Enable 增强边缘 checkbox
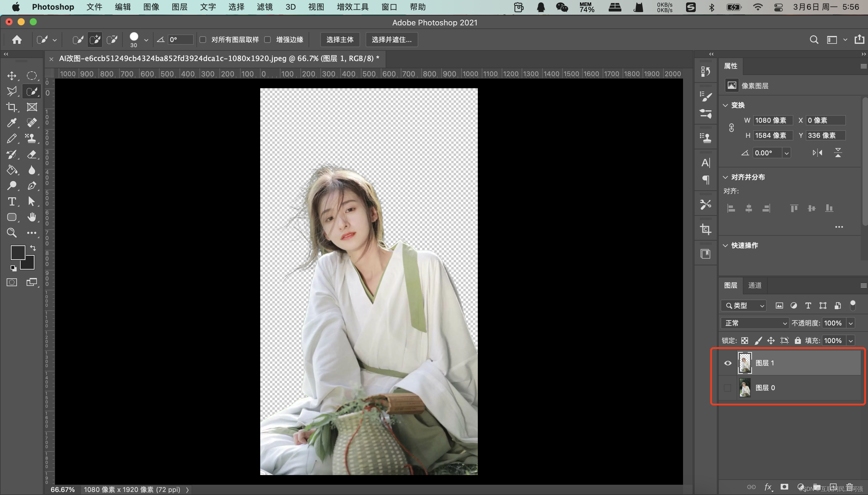Image resolution: width=868 pixels, height=495 pixels. click(x=267, y=40)
